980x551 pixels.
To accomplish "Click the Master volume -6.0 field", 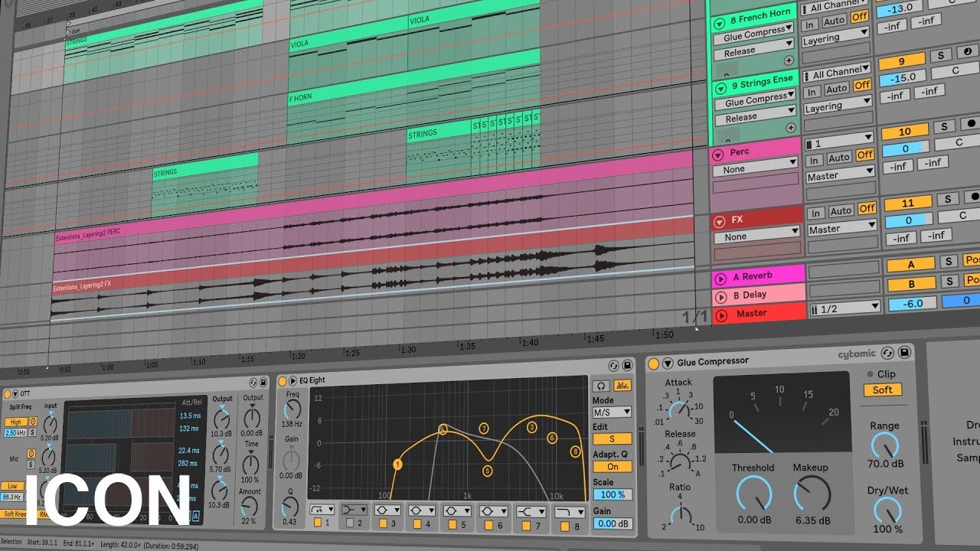I will 912,303.
